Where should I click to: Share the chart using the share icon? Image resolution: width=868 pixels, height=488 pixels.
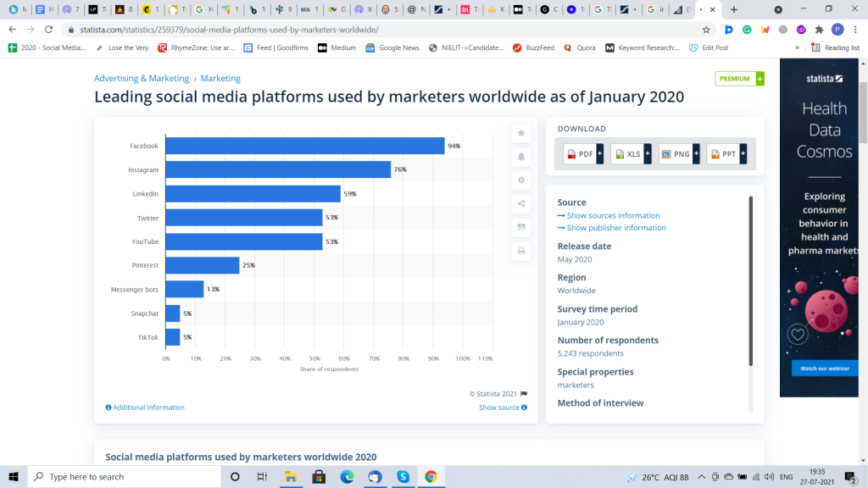pyautogui.click(x=521, y=204)
